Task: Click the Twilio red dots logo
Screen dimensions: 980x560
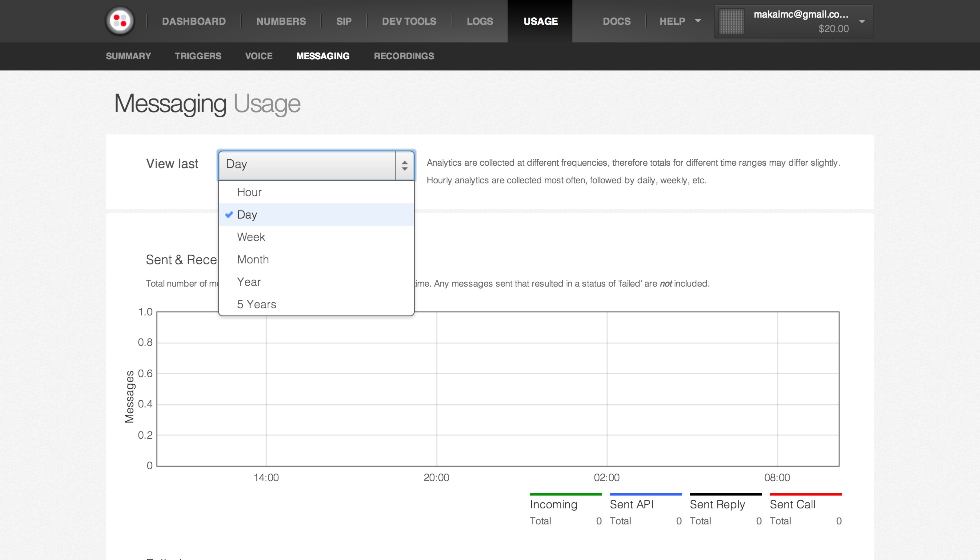Action: (x=120, y=21)
